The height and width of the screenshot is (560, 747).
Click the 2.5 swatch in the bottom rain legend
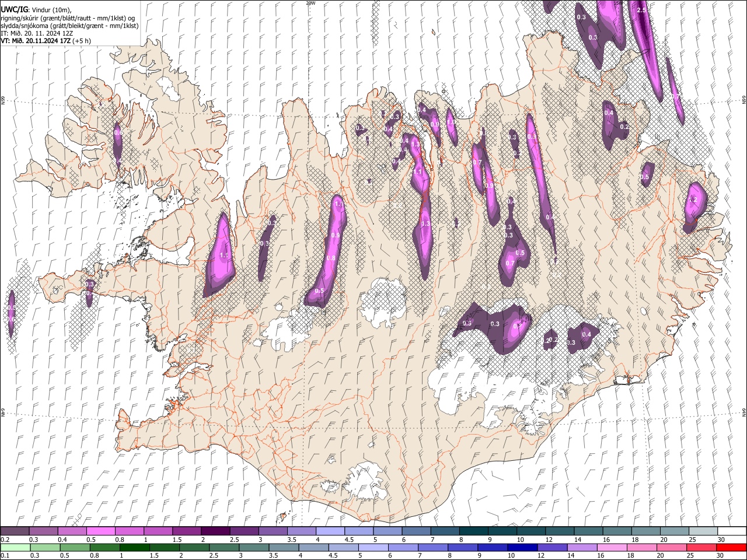click(x=224, y=548)
